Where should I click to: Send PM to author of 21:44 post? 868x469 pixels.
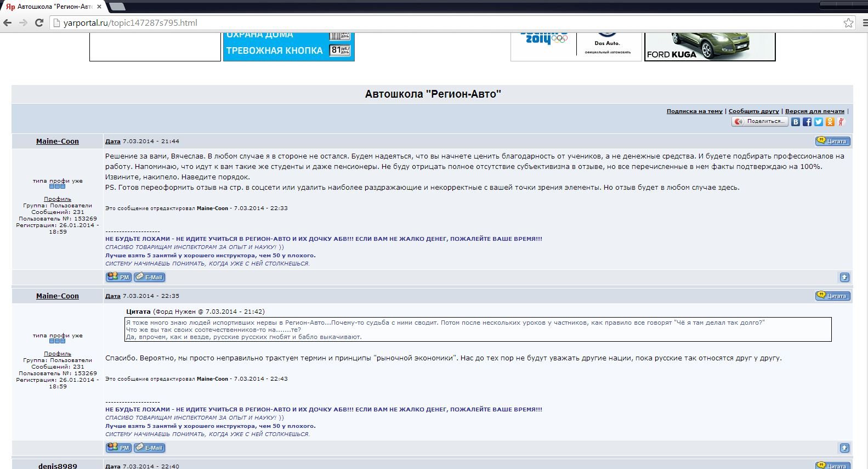118,277
